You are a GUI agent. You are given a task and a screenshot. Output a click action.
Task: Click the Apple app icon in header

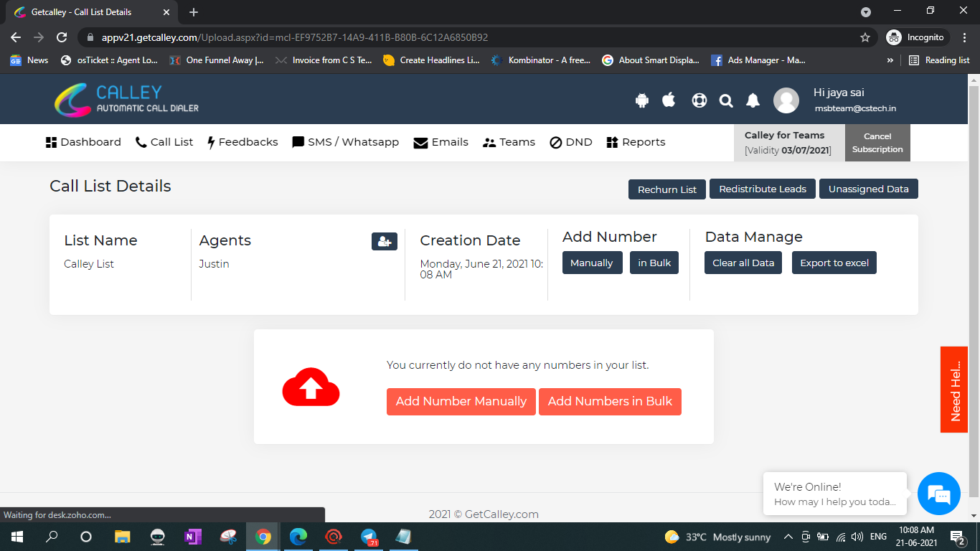669,100
